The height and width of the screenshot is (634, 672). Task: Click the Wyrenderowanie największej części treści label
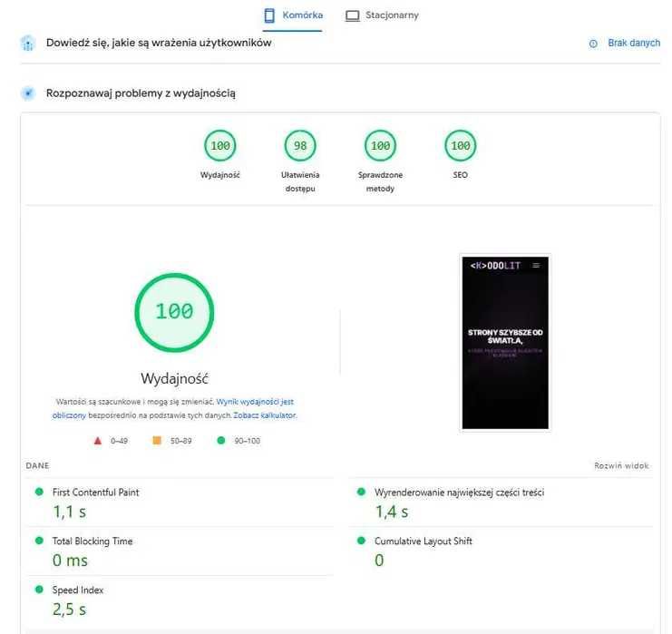pos(460,493)
